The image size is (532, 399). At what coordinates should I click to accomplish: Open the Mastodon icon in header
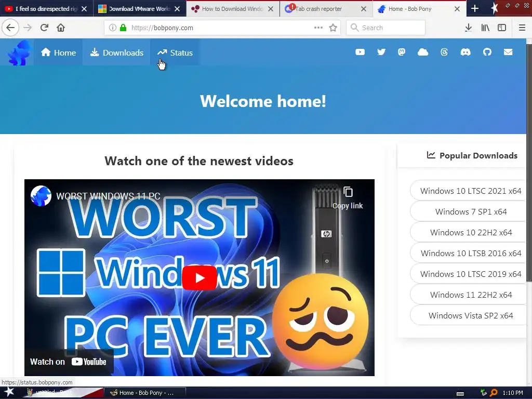coord(402,52)
